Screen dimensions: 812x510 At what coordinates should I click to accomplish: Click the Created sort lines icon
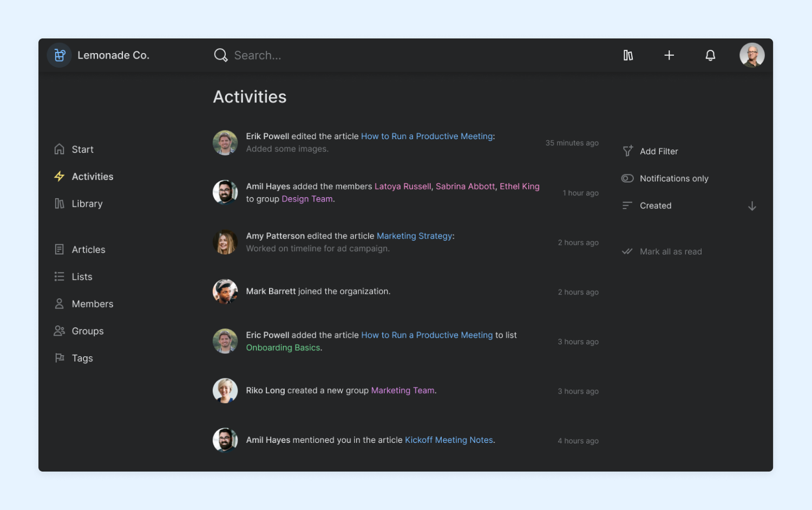627,206
